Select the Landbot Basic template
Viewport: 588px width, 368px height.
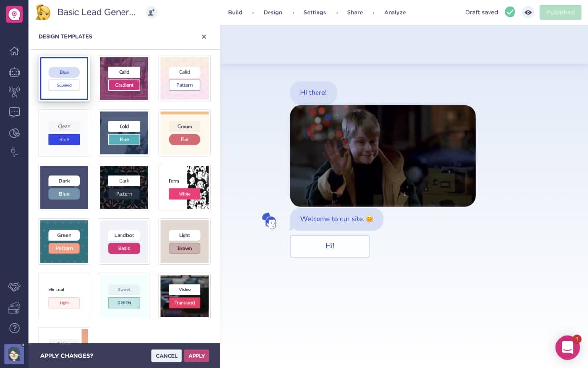tap(124, 242)
